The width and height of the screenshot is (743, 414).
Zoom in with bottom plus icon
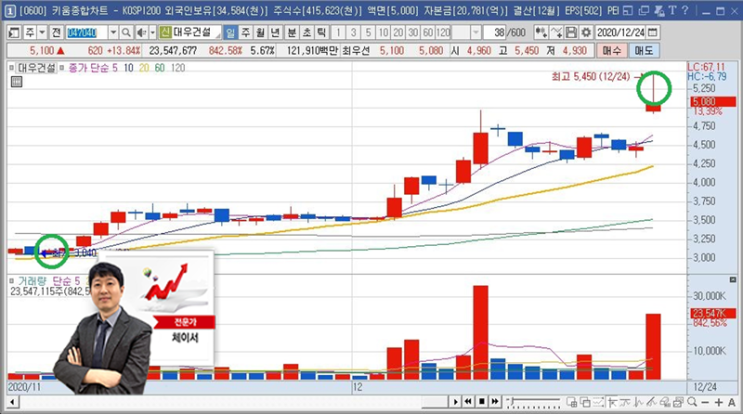pyautogui.click(x=719, y=402)
